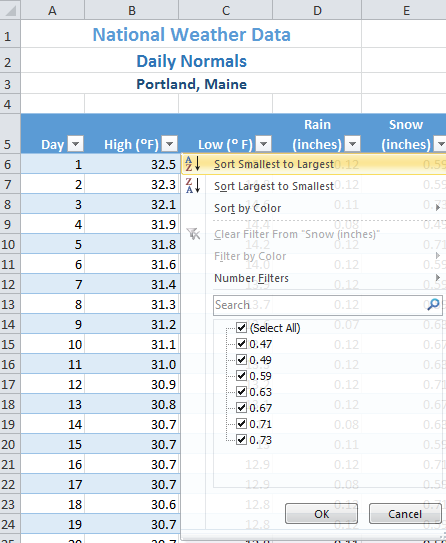Toggle the 0.63 filter checkbox

point(241,392)
